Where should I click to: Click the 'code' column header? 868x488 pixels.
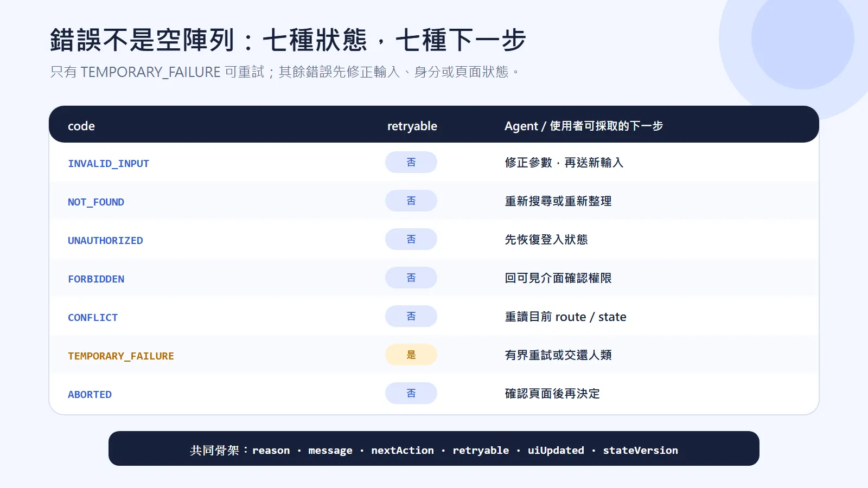81,126
